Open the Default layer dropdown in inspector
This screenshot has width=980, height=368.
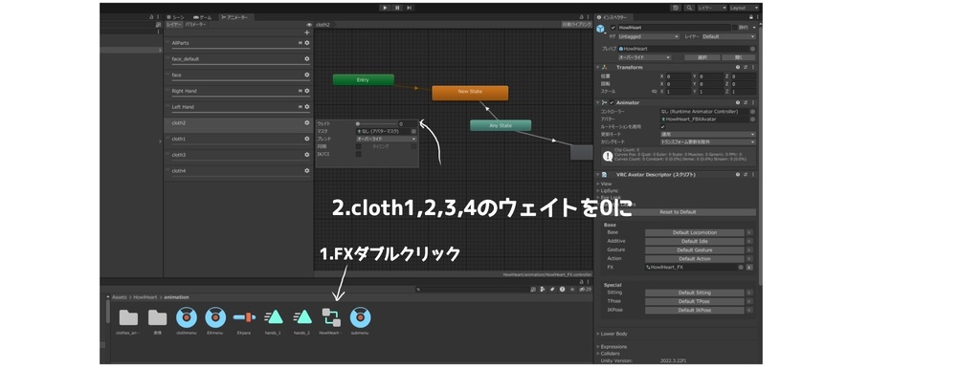point(728,36)
